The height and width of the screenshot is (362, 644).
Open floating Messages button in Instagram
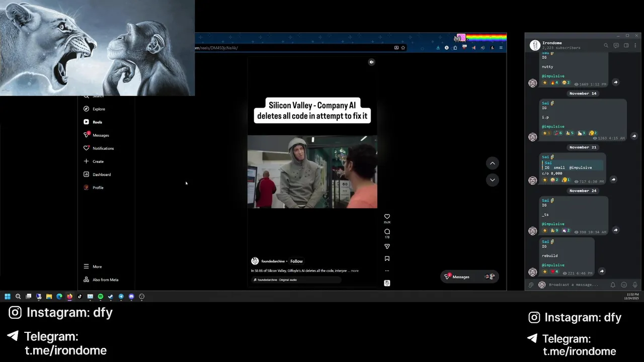[x=469, y=277]
